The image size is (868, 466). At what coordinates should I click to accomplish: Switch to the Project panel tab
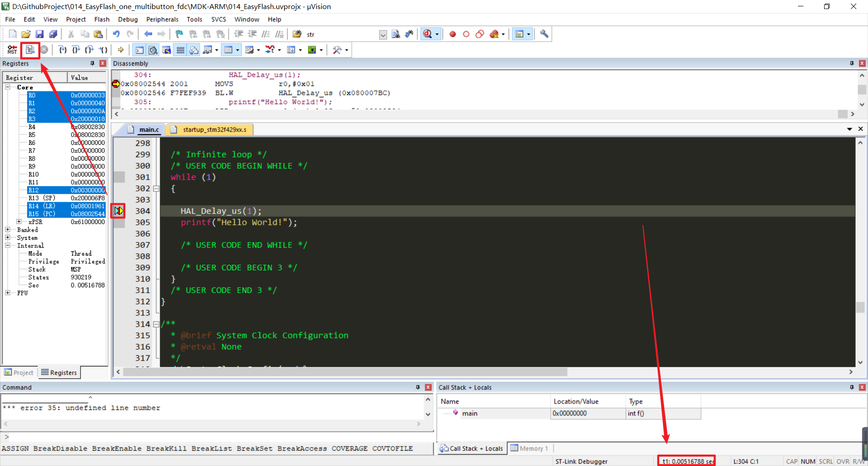pyautogui.click(x=19, y=372)
